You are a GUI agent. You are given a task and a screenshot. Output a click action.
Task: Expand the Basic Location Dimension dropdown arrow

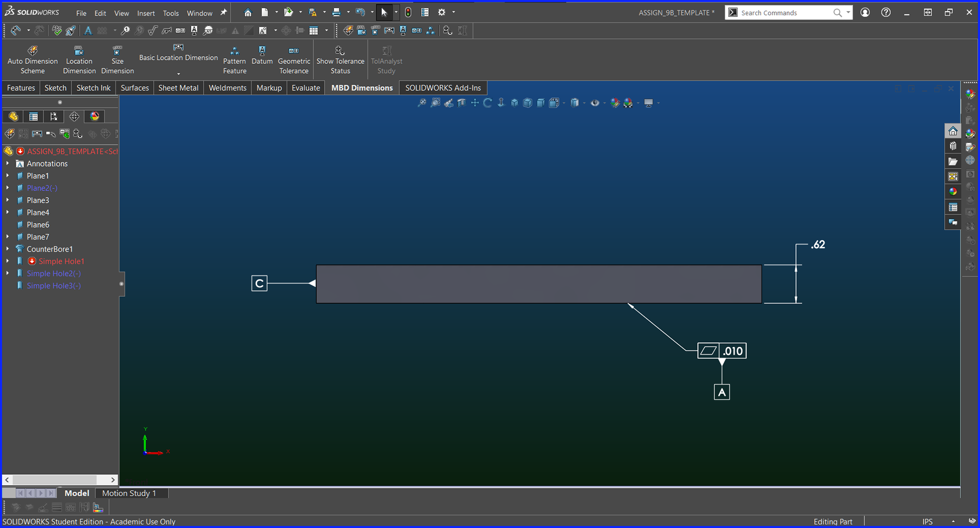[x=179, y=74]
